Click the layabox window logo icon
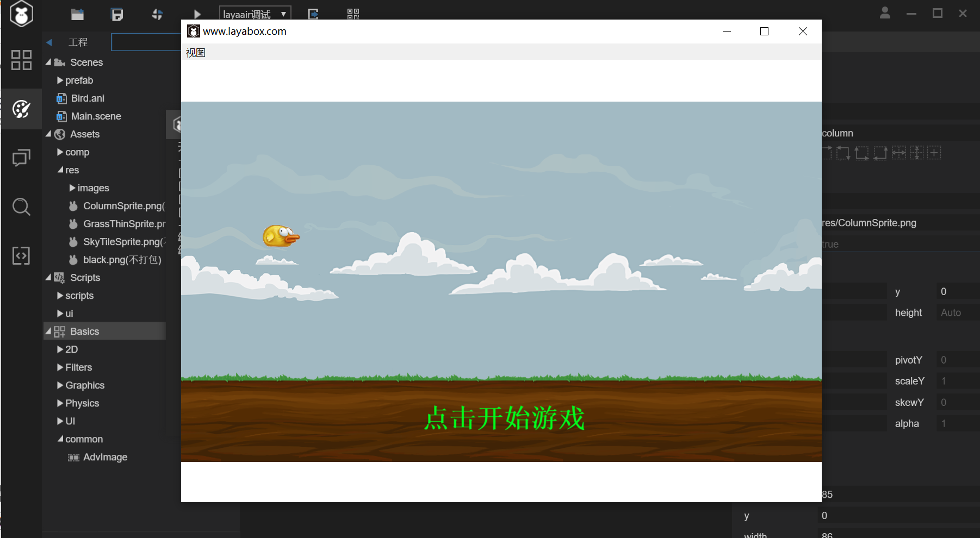The height and width of the screenshot is (538, 980). 193,31
